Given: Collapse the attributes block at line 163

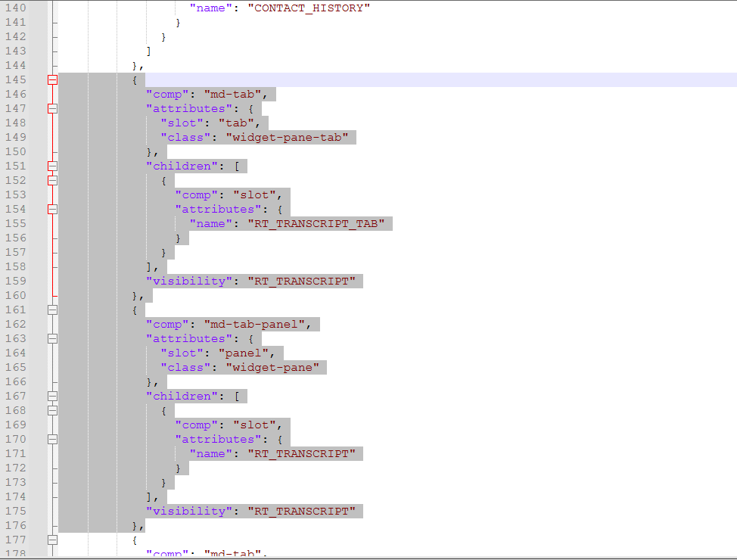Looking at the screenshot, I should 52,338.
